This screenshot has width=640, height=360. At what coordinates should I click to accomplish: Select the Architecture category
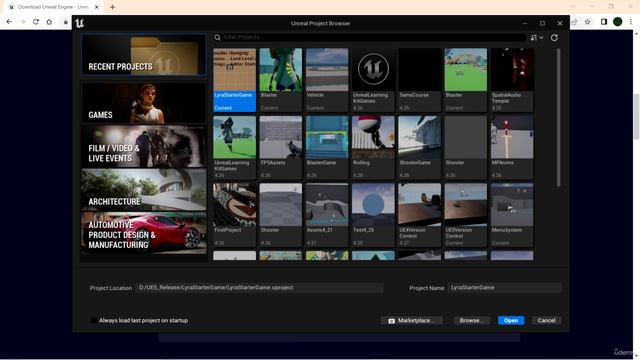pyautogui.click(x=144, y=190)
